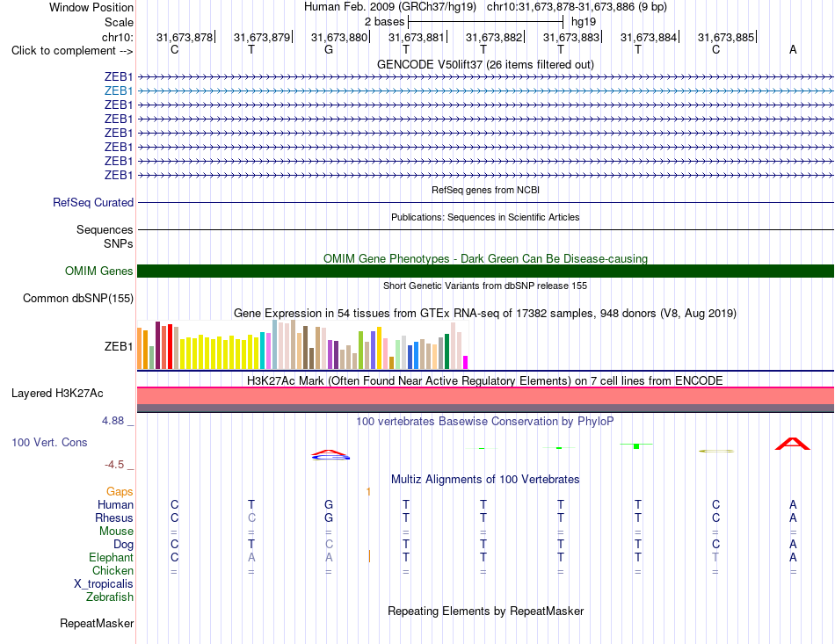Click the red-blue G PhyloP logo letter
Image resolution: width=835 pixels, height=644 pixels.
pyautogui.click(x=330, y=454)
